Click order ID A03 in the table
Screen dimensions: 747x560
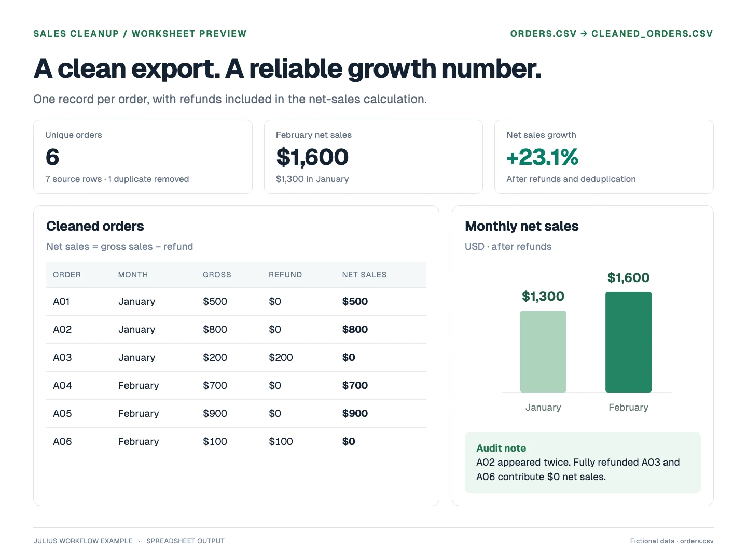pos(62,358)
